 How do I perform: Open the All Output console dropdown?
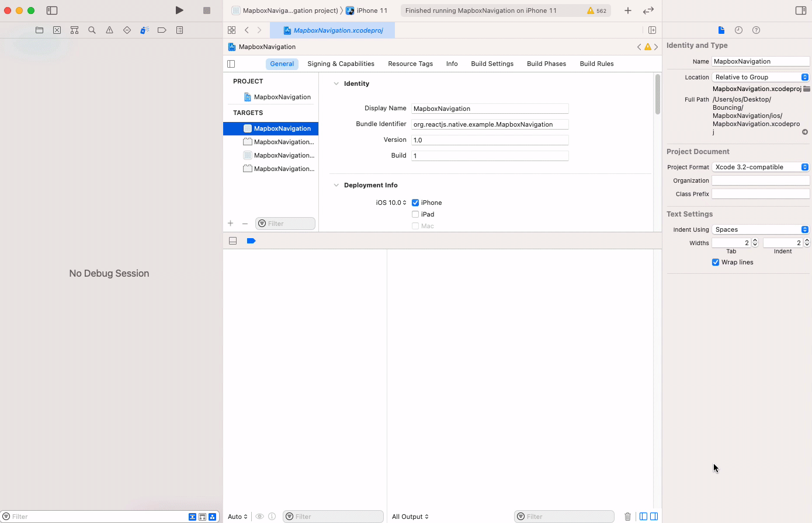pos(410,517)
